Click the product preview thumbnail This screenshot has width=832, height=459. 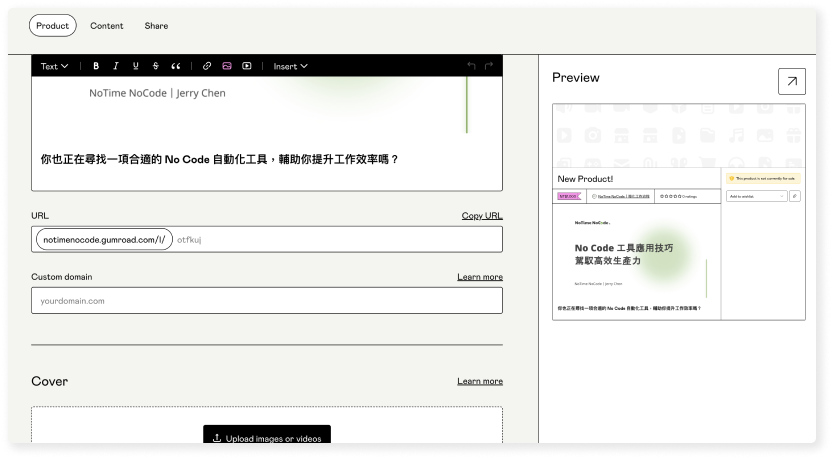679,212
